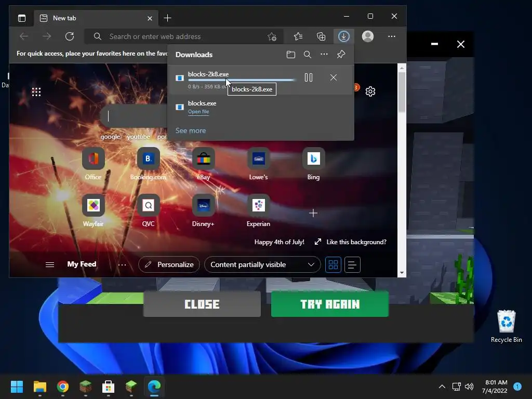
Task: Close the New tab tab
Action: (150, 18)
